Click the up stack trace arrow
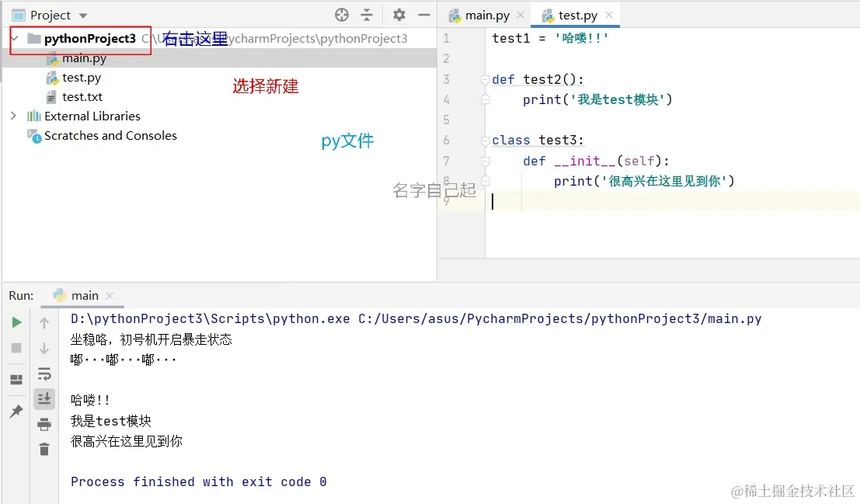This screenshot has width=860, height=504. click(x=44, y=323)
